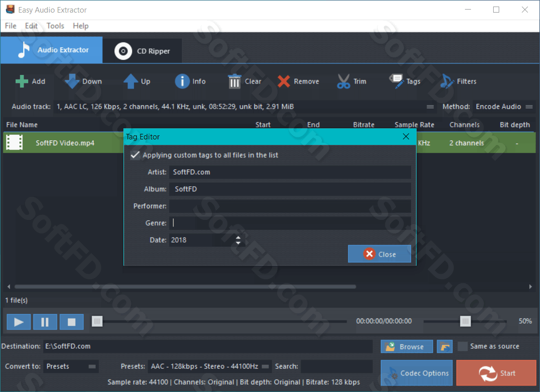Click the Browse button
Viewport: 540px width, 392px height.
pyautogui.click(x=407, y=346)
